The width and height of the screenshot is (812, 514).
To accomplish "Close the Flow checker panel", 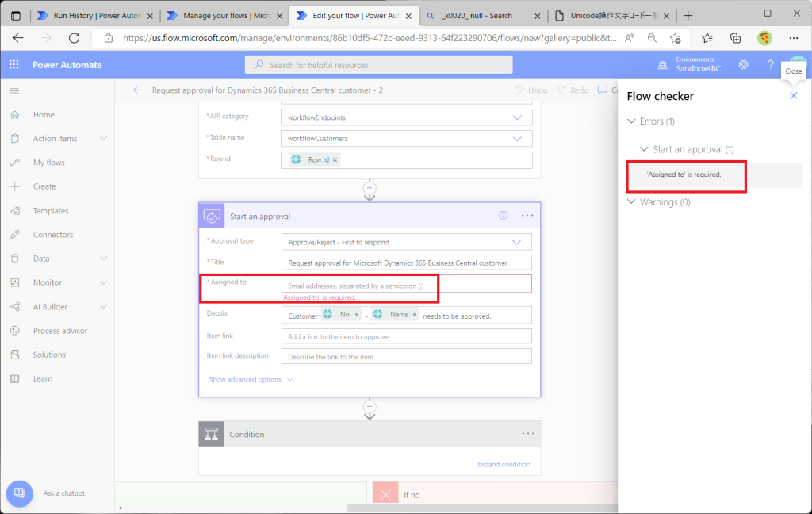I will pyautogui.click(x=793, y=96).
